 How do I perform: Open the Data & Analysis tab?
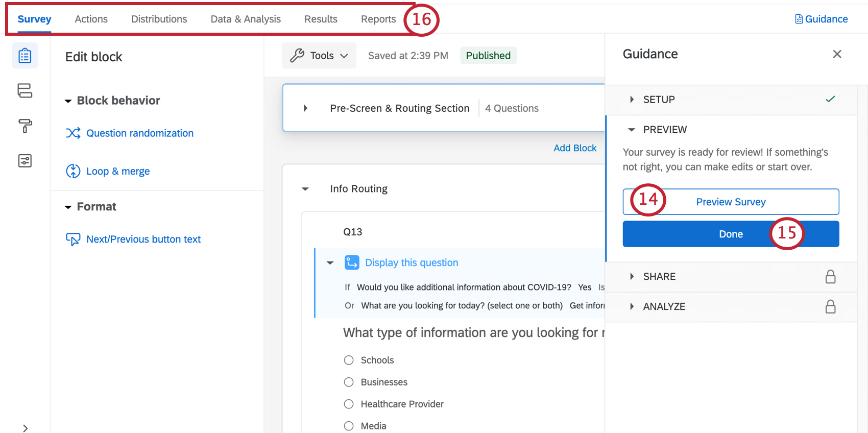246,19
